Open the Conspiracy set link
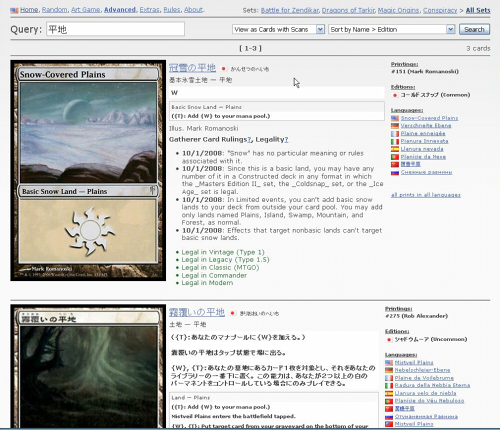Viewport: 500px width, 430px height. click(x=440, y=10)
